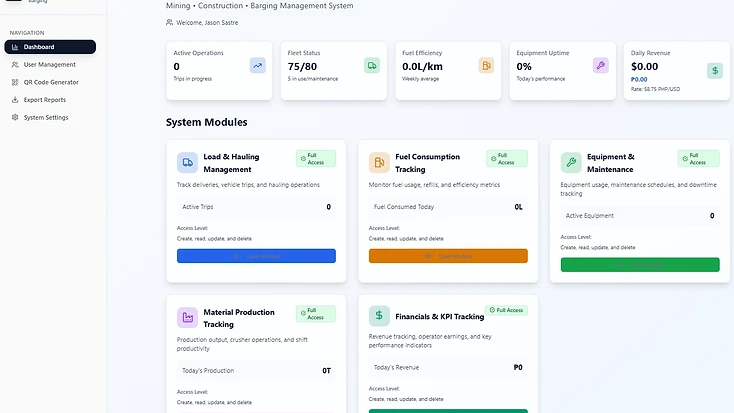Click the 5 in use/maintenance text

313,79
